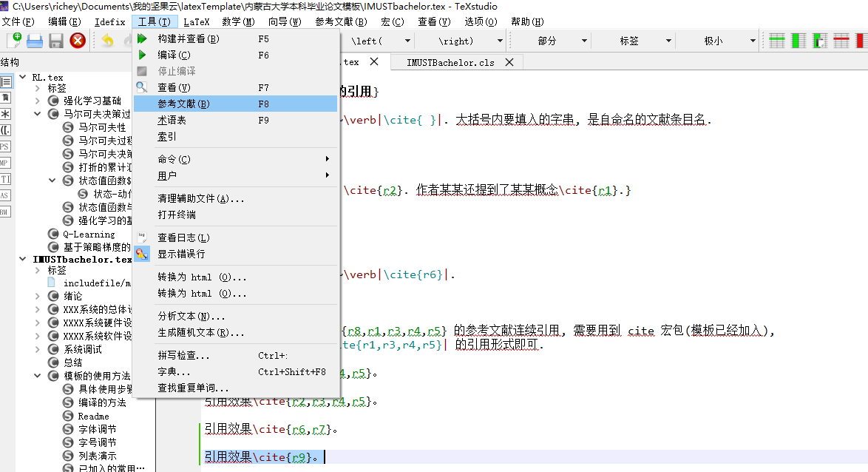Open the TI sidebar icon

pyautogui.click(x=5, y=179)
